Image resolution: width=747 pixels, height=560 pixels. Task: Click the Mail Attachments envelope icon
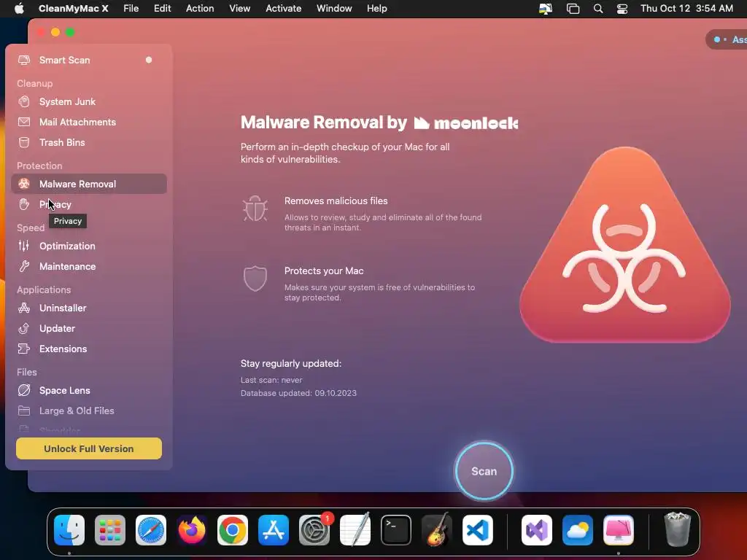(x=24, y=122)
